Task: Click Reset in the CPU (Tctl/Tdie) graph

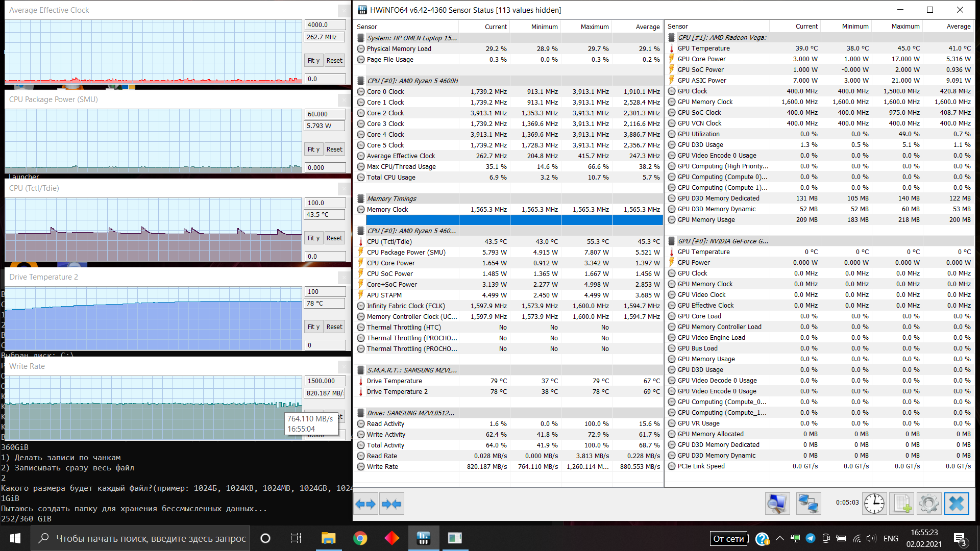Action: 334,238
